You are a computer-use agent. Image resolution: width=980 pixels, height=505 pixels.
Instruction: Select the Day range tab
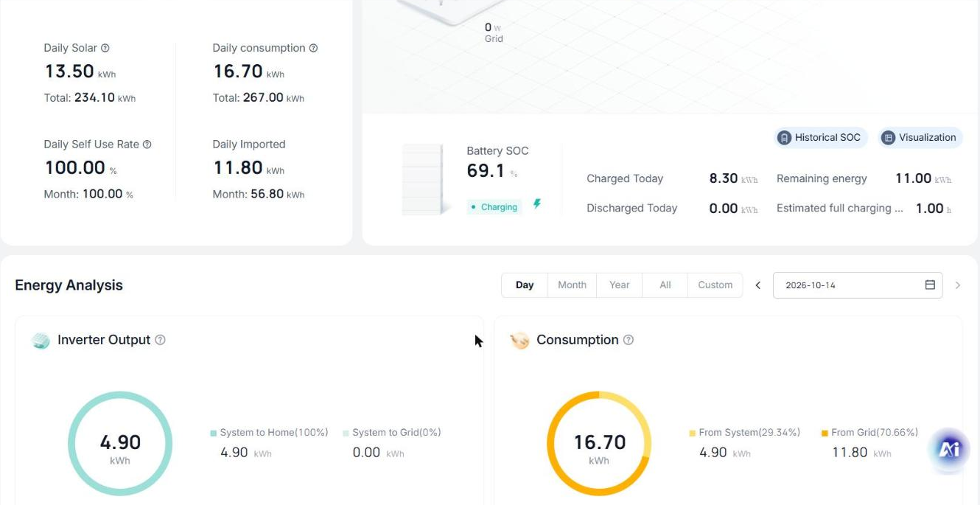525,285
